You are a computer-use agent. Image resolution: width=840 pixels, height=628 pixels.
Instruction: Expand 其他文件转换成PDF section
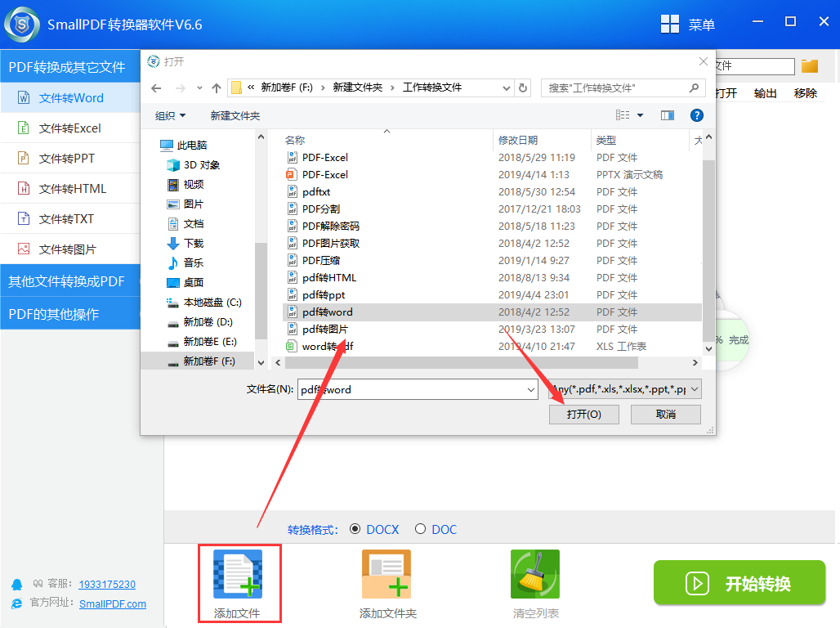coord(71,281)
